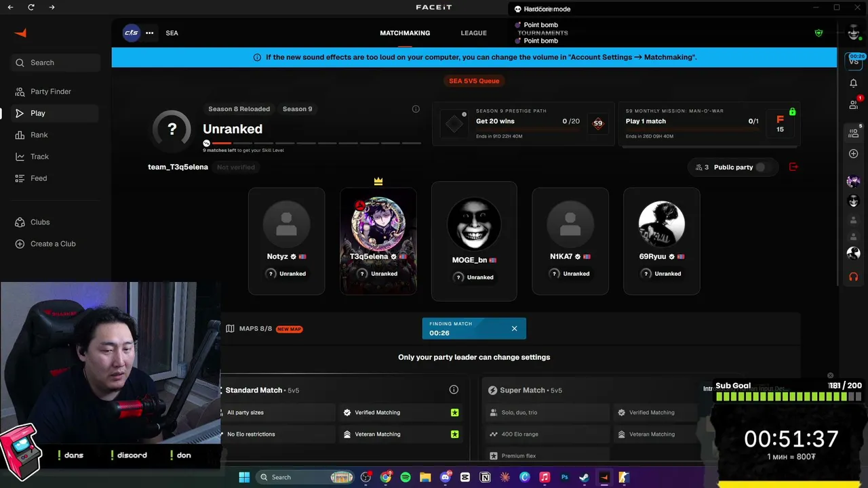Open Spotify from the taskbar
The height and width of the screenshot is (488, 868).
(406, 477)
